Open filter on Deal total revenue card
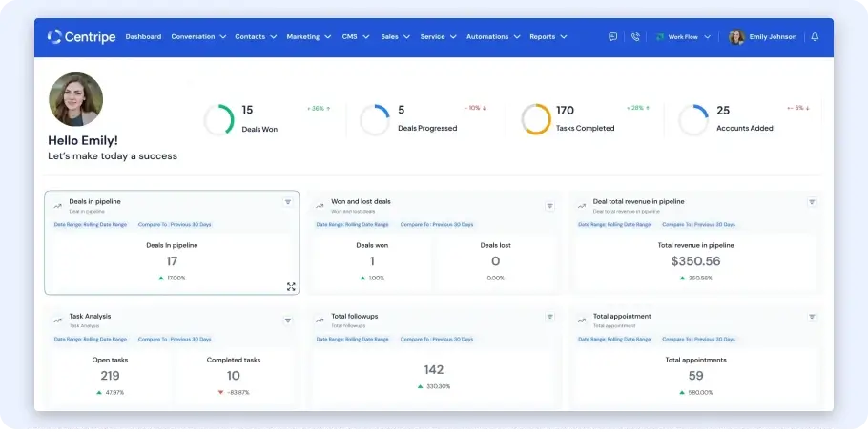Viewport: 868px width, 434px height. 812,202
